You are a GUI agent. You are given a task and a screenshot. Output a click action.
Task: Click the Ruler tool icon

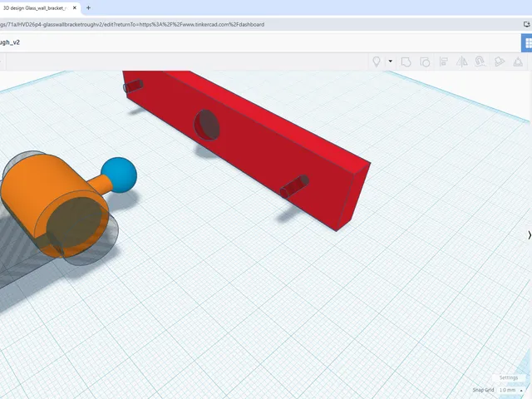pos(500,62)
